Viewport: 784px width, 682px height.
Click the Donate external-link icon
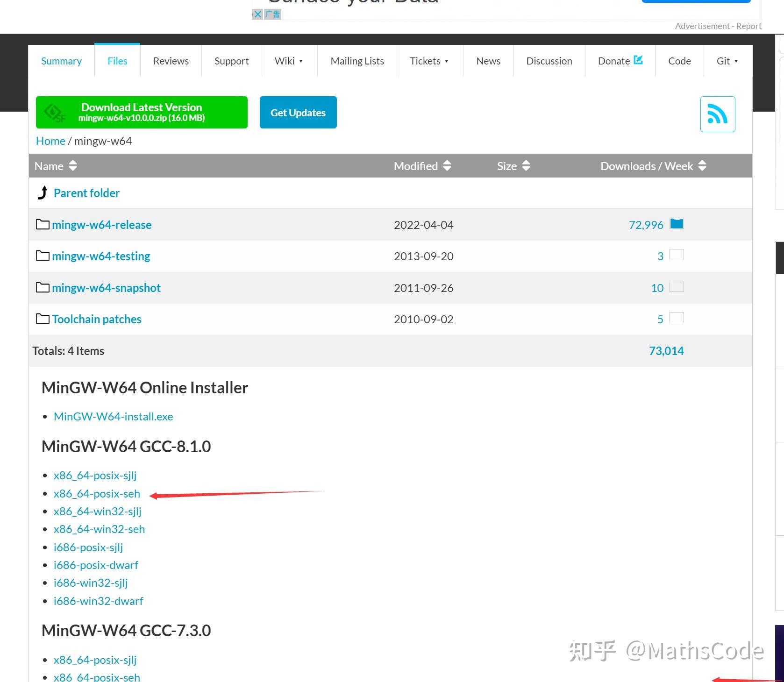(x=638, y=60)
